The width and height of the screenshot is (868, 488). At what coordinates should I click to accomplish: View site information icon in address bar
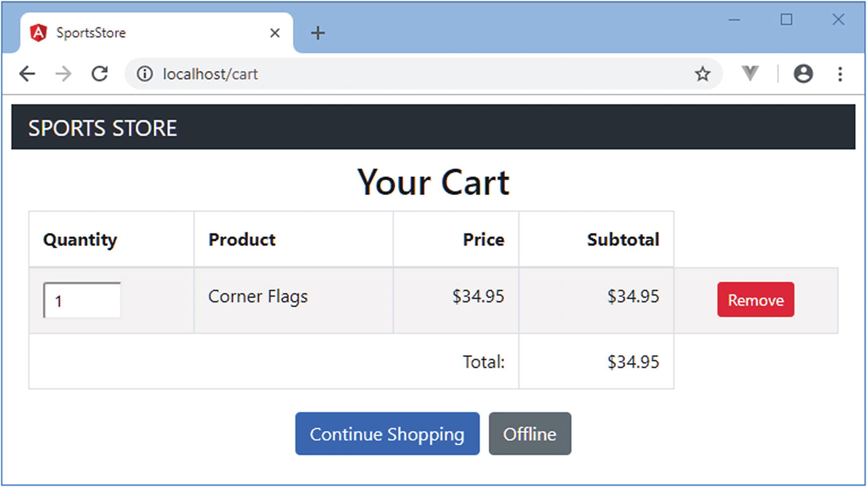pyautogui.click(x=144, y=74)
